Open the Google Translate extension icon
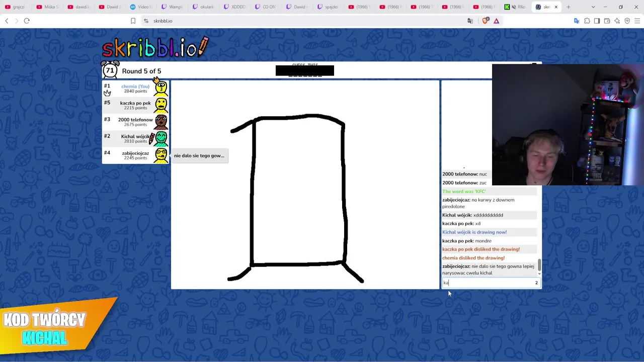The width and height of the screenshot is (644, 362). click(x=577, y=21)
